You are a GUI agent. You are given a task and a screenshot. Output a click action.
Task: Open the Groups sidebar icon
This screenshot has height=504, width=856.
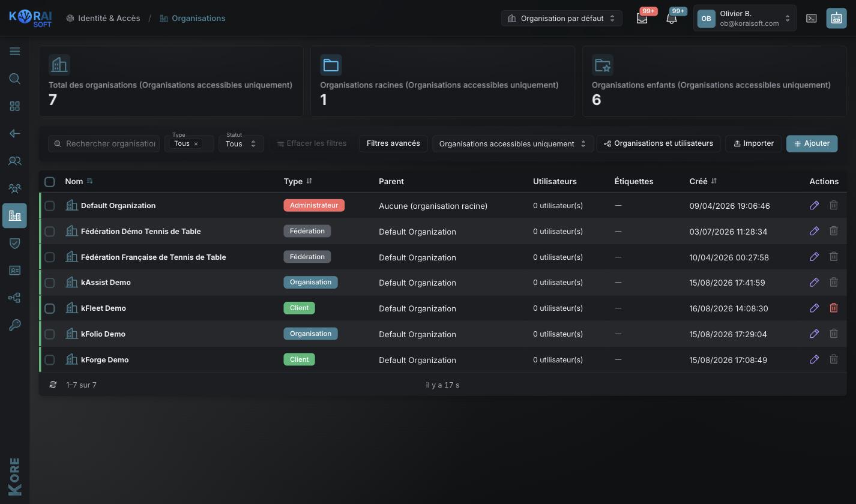pyautogui.click(x=15, y=188)
